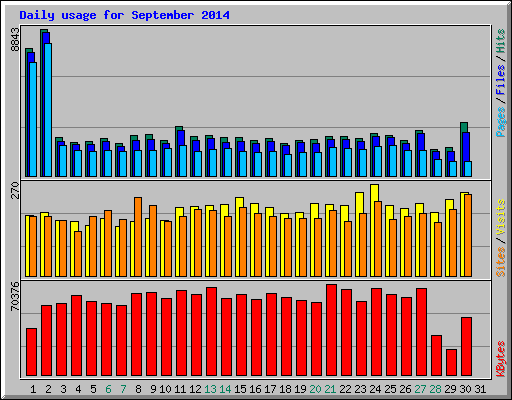Image resolution: width=512 pixels, height=400 pixels.
Task: Click the green weekend day 14 label
Action: click(x=225, y=389)
